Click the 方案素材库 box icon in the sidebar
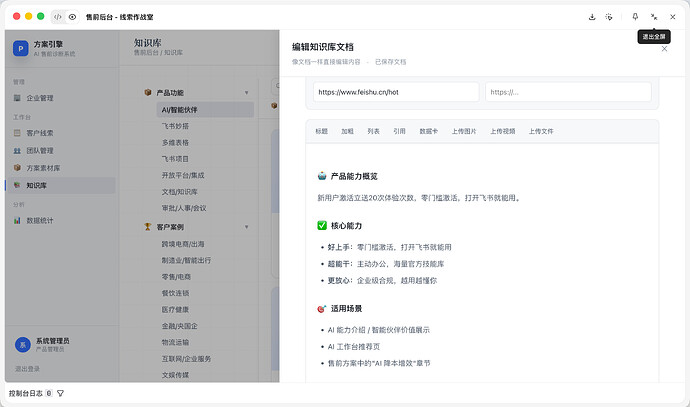Image resolution: width=690 pixels, height=407 pixels. pyautogui.click(x=17, y=168)
